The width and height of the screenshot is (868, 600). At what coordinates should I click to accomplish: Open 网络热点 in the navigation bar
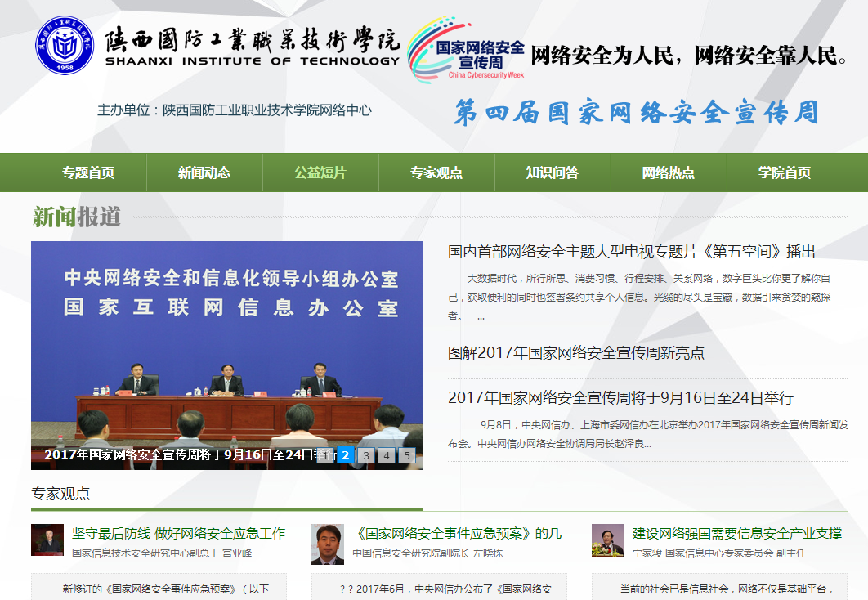(669, 172)
